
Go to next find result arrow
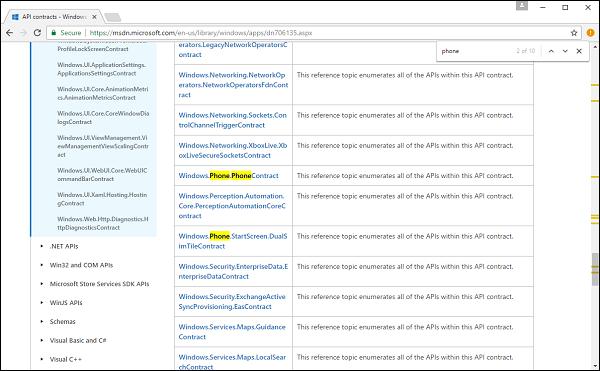(x=565, y=51)
